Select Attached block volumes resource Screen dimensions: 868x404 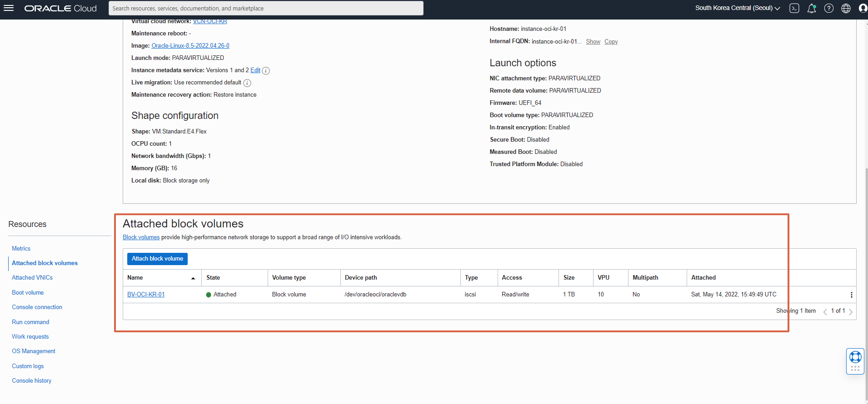[x=45, y=263]
